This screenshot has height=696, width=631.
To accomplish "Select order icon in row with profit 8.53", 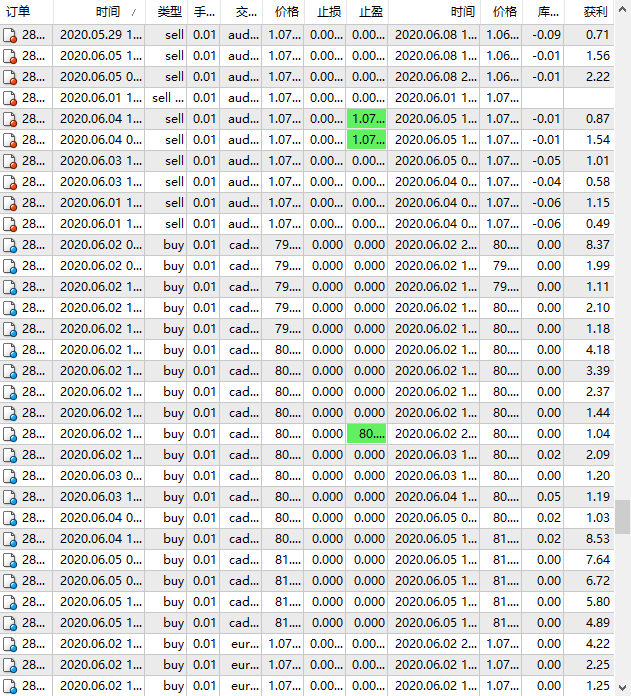I will 10,539.
